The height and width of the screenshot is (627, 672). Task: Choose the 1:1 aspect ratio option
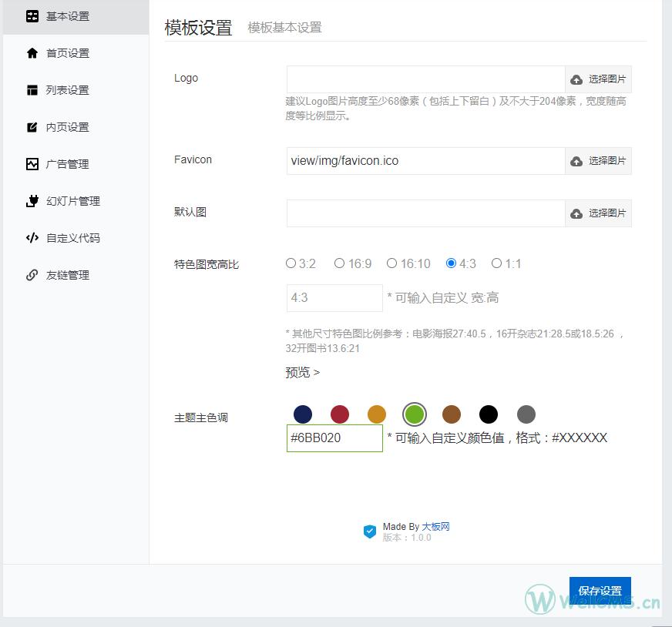[496, 263]
